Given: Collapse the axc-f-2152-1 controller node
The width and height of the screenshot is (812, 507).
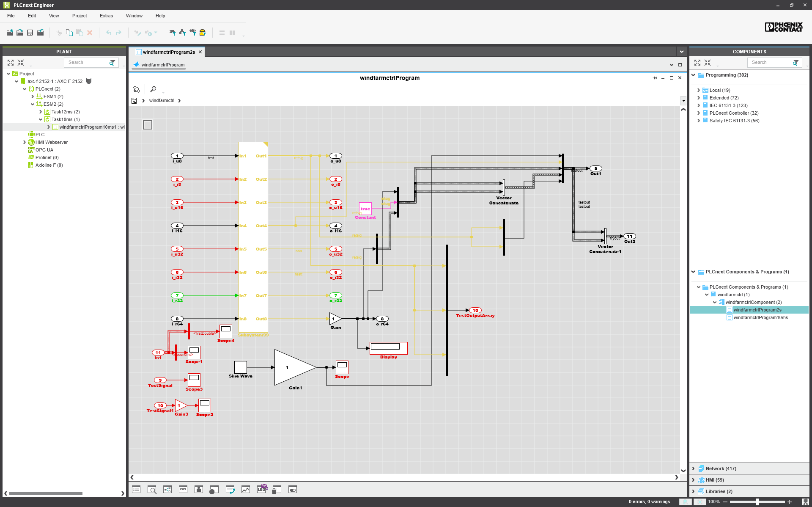Looking at the screenshot, I should (x=16, y=81).
